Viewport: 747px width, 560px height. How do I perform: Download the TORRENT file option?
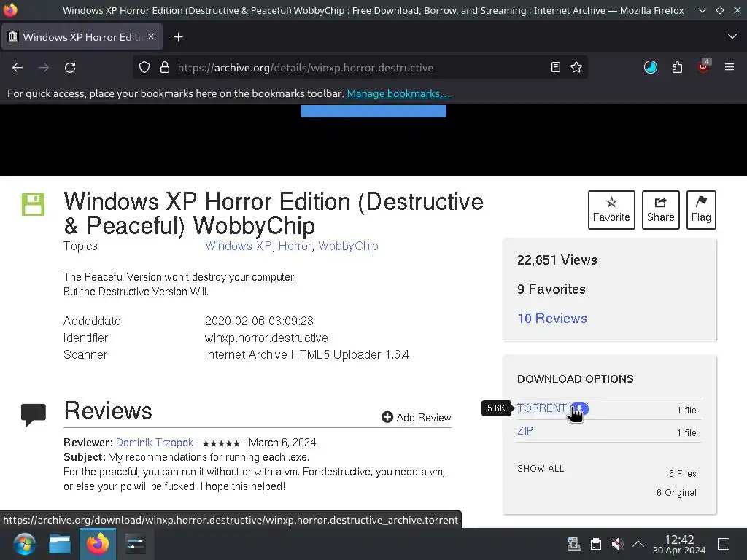click(x=542, y=408)
